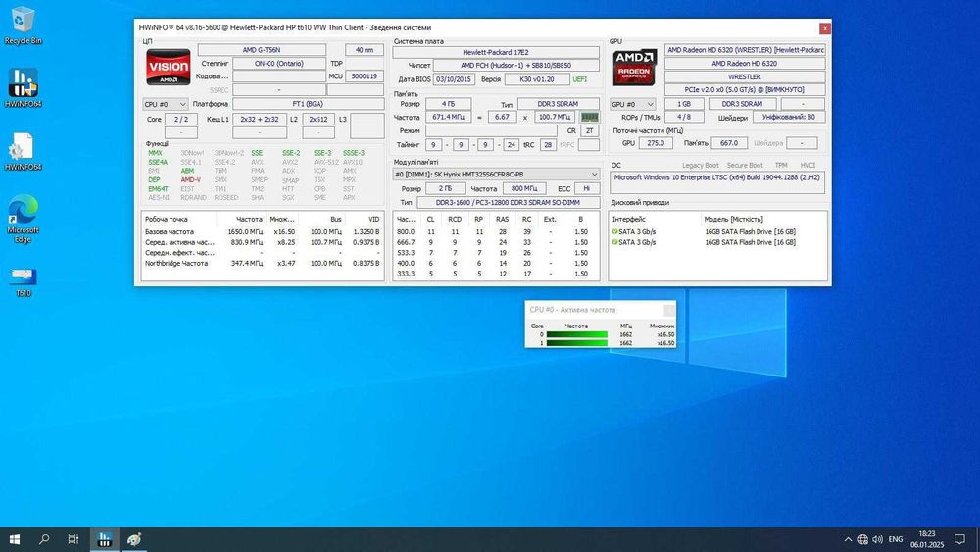980x552 pixels.
Task: Click the AMD FCH (Hudson-1) chipset field
Action: pyautogui.click(x=516, y=65)
